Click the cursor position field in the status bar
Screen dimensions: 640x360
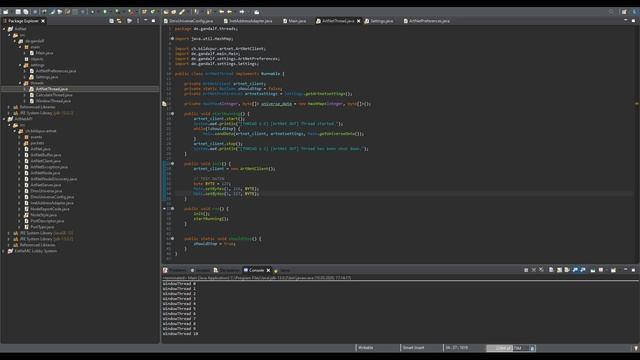point(457,348)
